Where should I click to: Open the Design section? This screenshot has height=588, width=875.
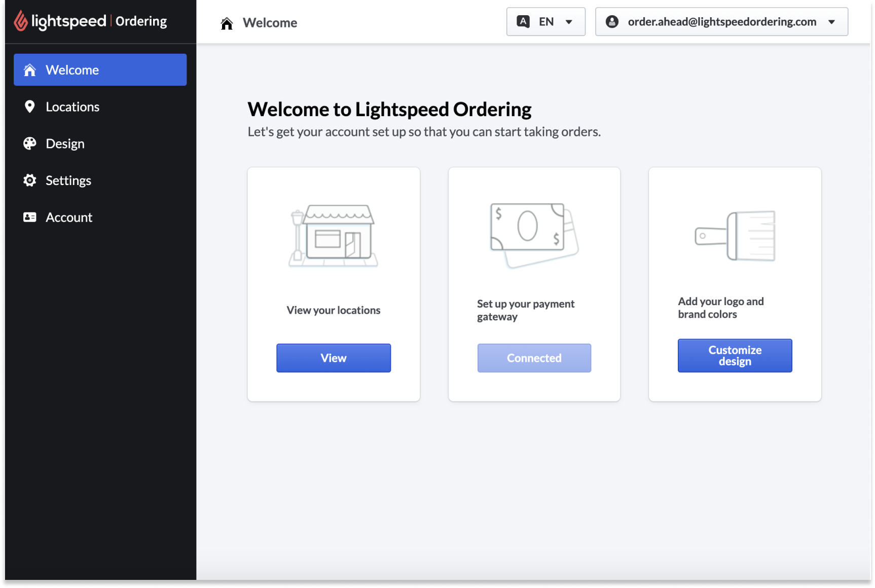pyautogui.click(x=100, y=143)
